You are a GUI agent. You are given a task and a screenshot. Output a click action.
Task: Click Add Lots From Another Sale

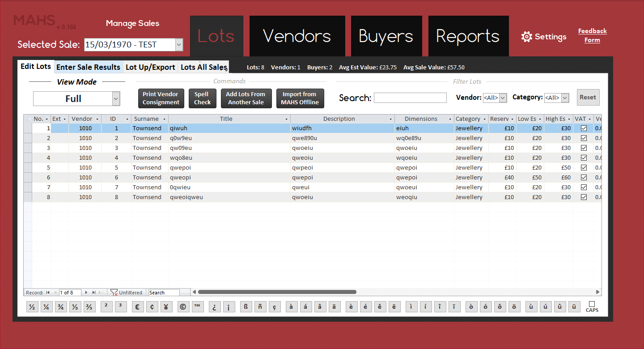pyautogui.click(x=246, y=98)
